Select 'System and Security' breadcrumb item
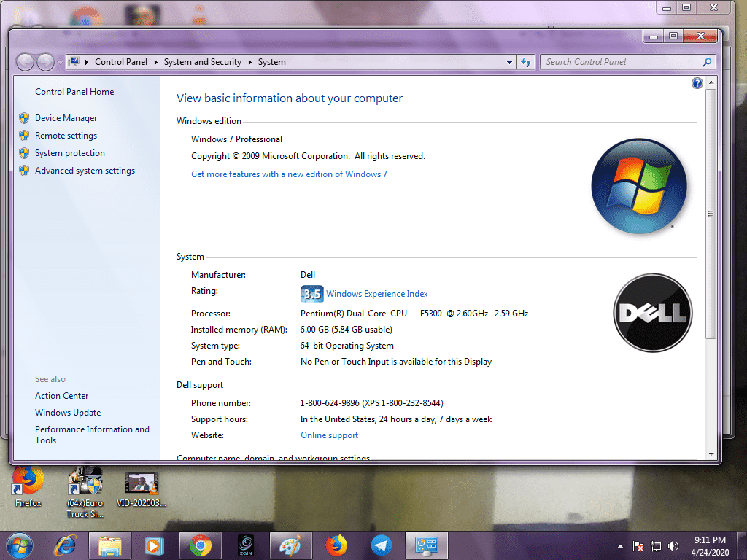Screen dimensions: 747x560 coord(203,62)
